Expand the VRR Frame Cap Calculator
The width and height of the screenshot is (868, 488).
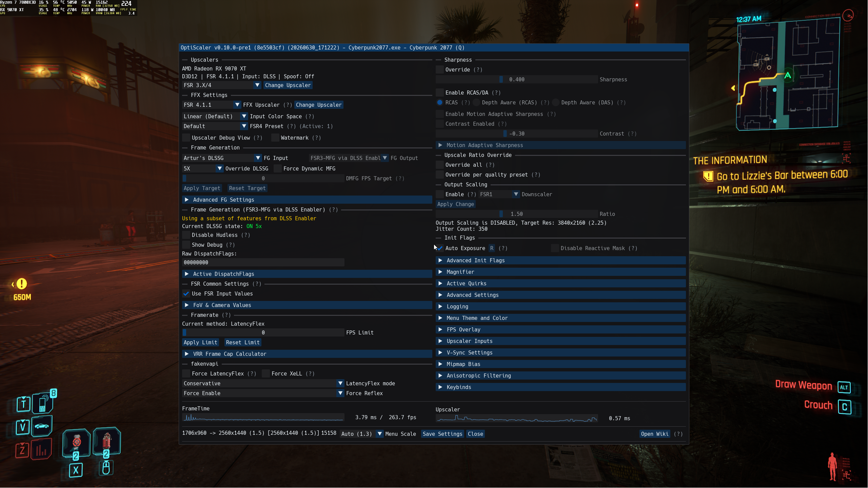(307, 354)
